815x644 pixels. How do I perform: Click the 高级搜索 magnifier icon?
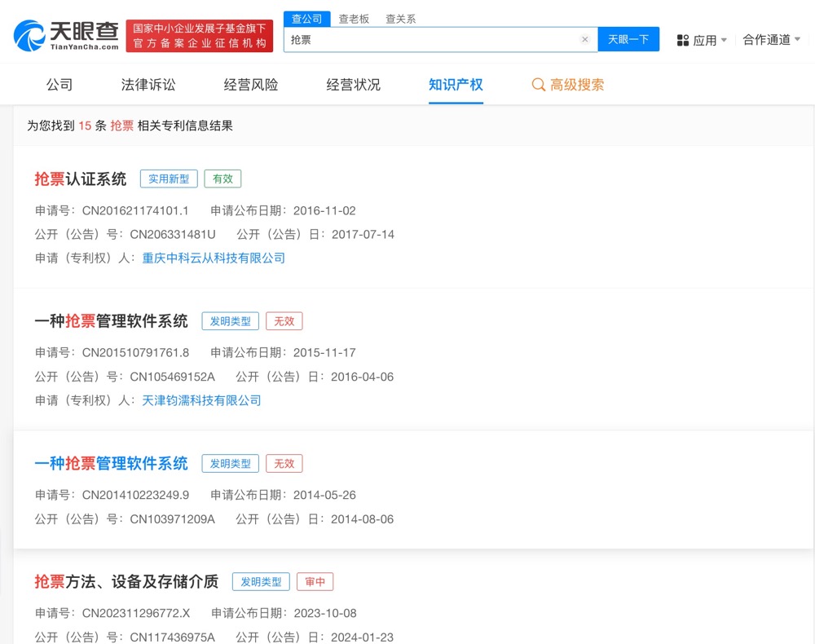pyautogui.click(x=538, y=85)
